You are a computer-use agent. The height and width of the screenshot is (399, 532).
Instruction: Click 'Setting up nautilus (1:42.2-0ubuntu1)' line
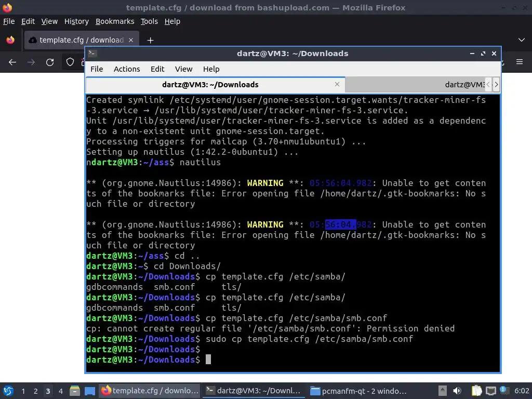192,152
